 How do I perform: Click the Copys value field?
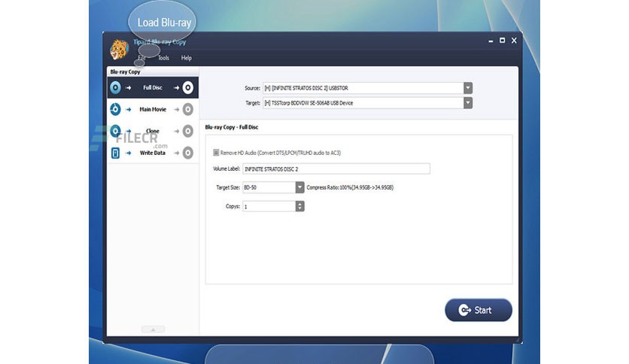pyautogui.click(x=269, y=206)
